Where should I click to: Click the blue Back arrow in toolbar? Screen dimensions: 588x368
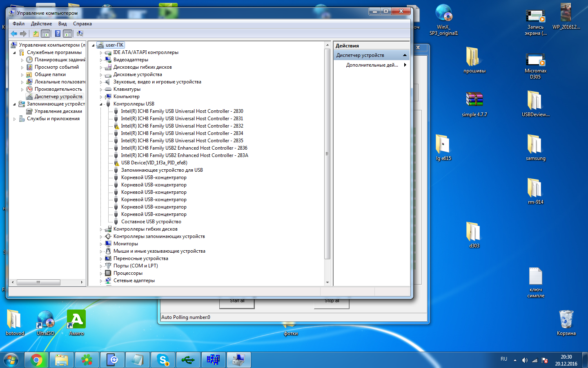[x=14, y=34]
